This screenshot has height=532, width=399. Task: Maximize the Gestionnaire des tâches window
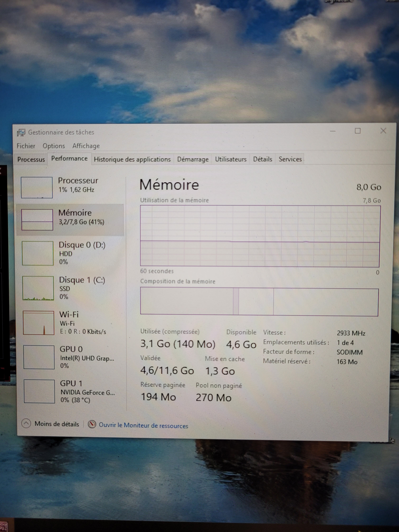coord(358,131)
